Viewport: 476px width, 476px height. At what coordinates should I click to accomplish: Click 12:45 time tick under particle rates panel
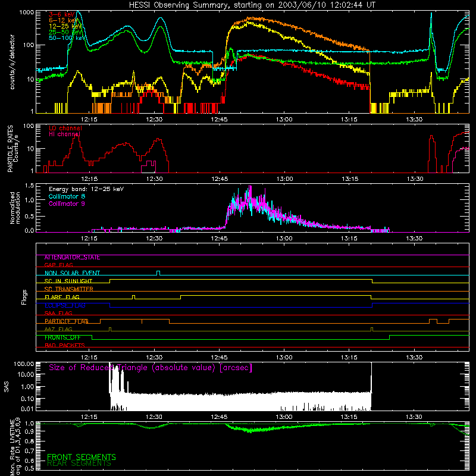220,179
